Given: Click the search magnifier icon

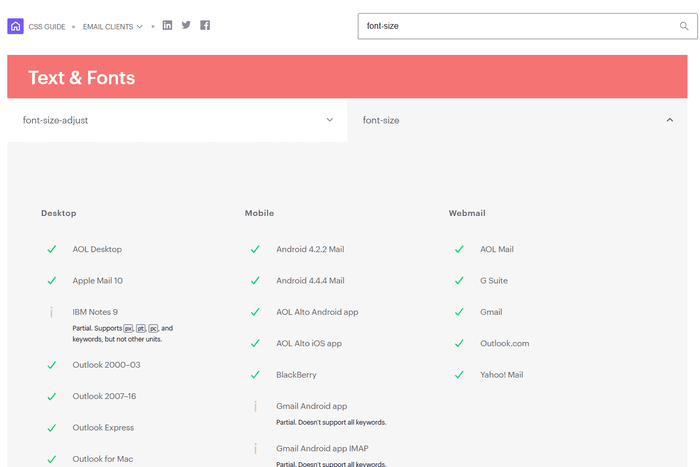Looking at the screenshot, I should [684, 26].
